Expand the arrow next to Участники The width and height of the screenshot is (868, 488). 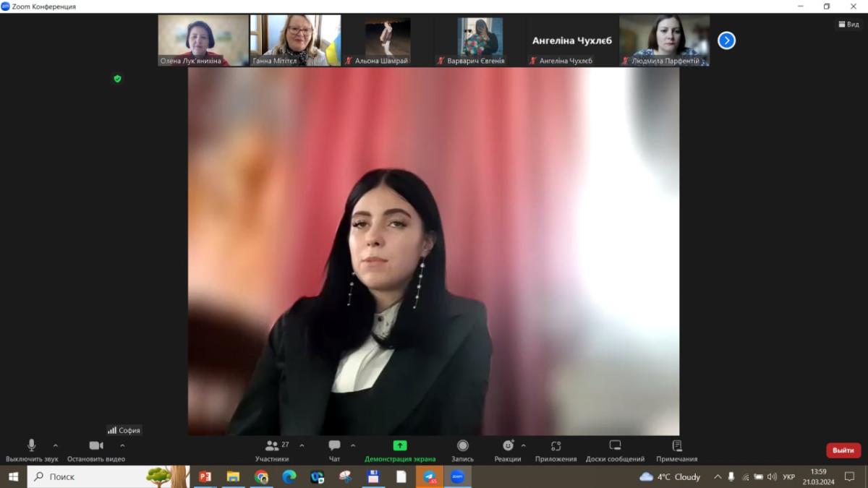click(302, 445)
